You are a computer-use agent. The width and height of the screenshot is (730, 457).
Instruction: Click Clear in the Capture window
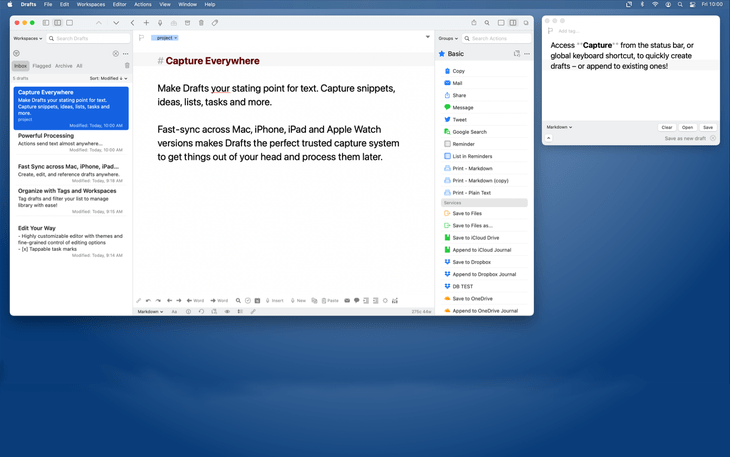667,128
